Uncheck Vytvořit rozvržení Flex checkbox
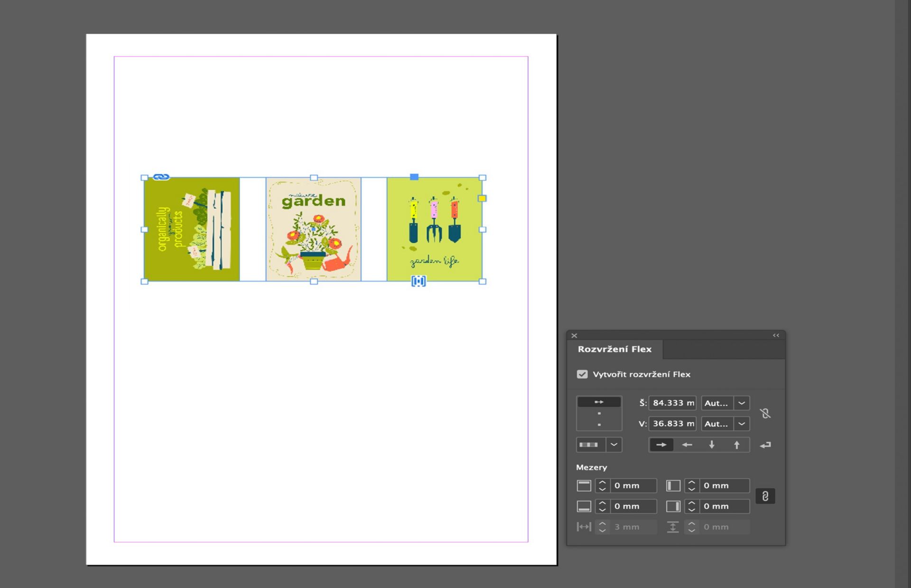The height and width of the screenshot is (588, 911). point(582,374)
